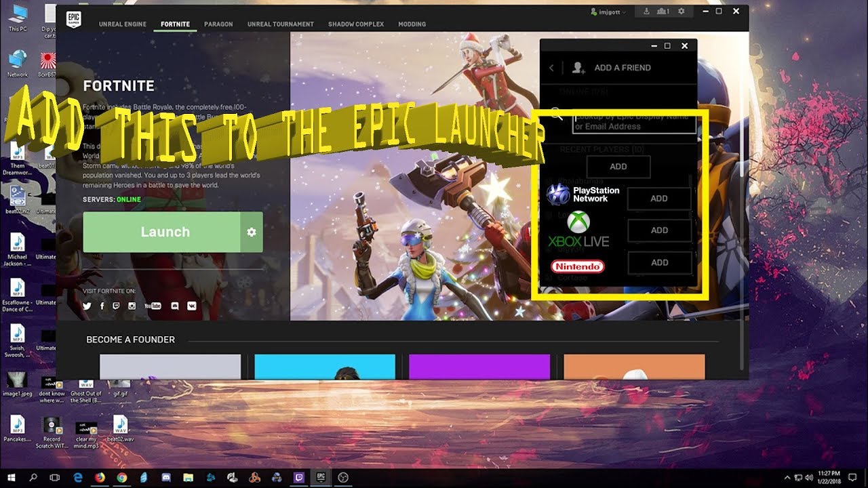Switch to the Paragon tab

(x=218, y=24)
